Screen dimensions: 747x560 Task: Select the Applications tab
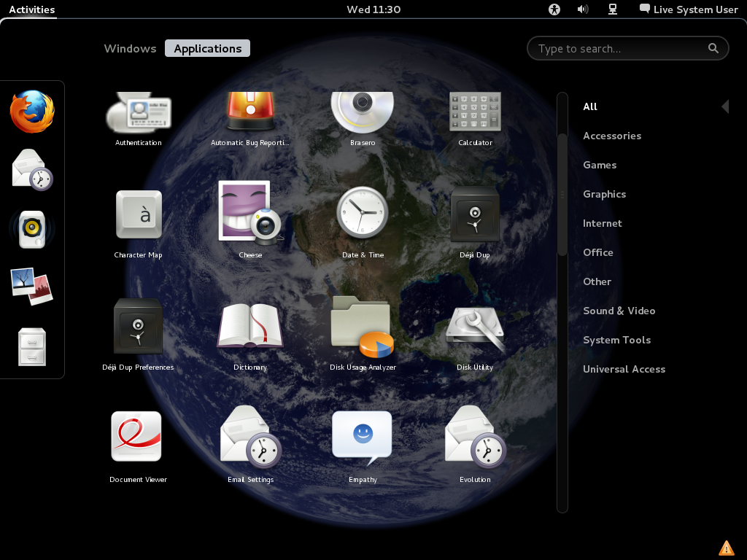[208, 49]
